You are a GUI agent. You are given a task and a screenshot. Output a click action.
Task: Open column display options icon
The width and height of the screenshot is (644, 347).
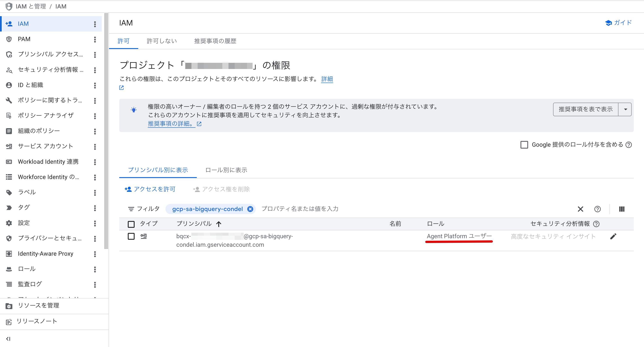click(x=622, y=209)
